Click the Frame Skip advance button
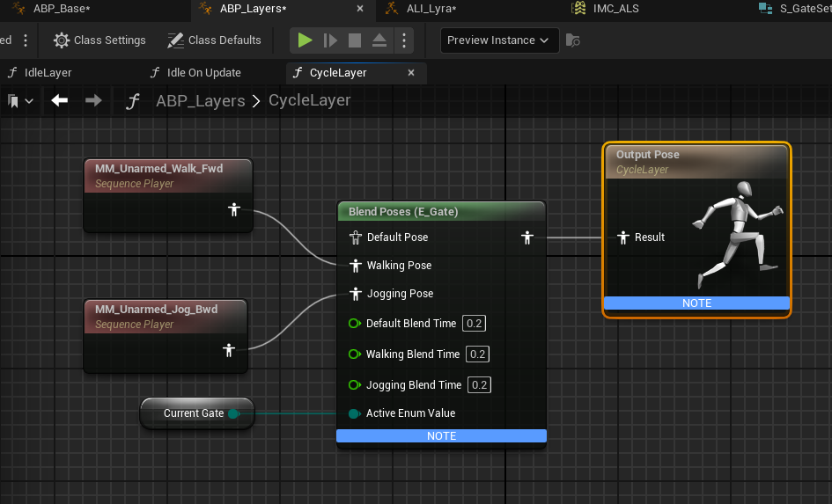The width and height of the screenshot is (832, 504). (x=330, y=40)
